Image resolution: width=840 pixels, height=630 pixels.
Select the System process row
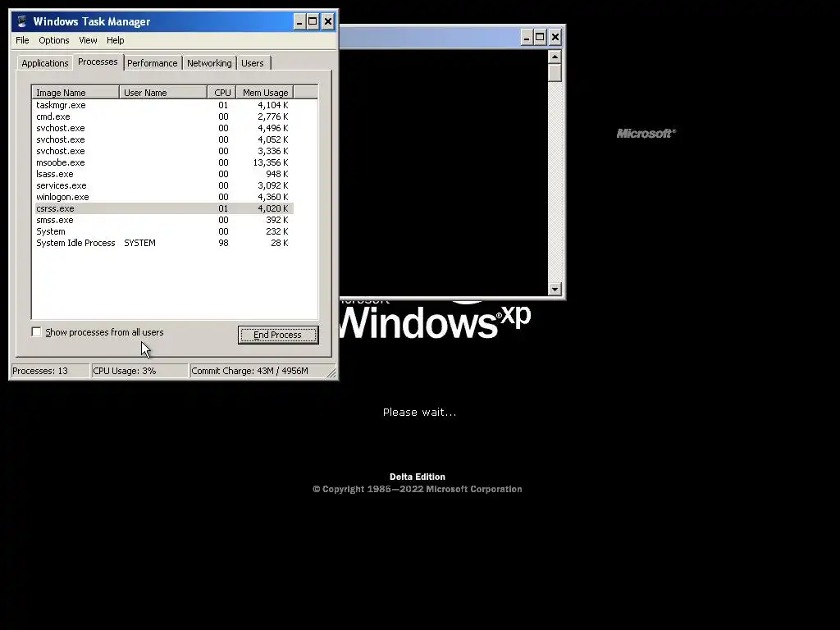point(164,231)
